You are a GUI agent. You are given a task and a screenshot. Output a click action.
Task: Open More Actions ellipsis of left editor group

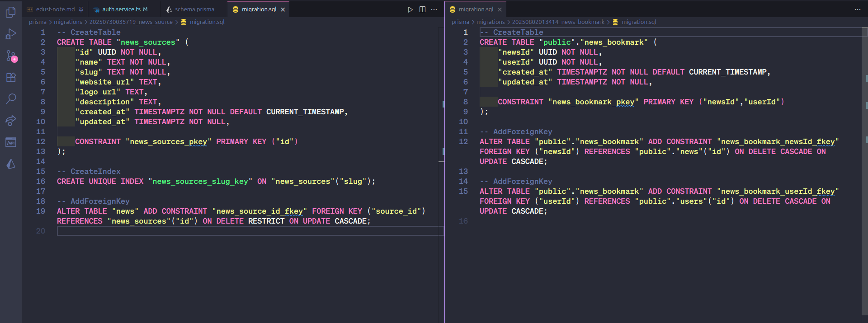[x=434, y=9]
